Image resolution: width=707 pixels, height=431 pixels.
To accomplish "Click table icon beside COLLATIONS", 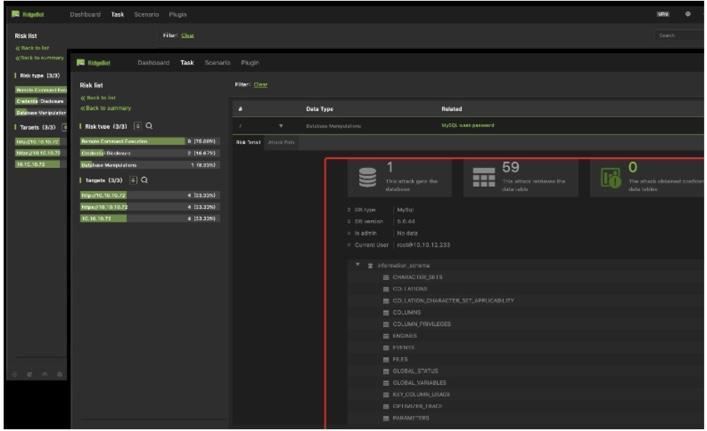I will 386,289.
